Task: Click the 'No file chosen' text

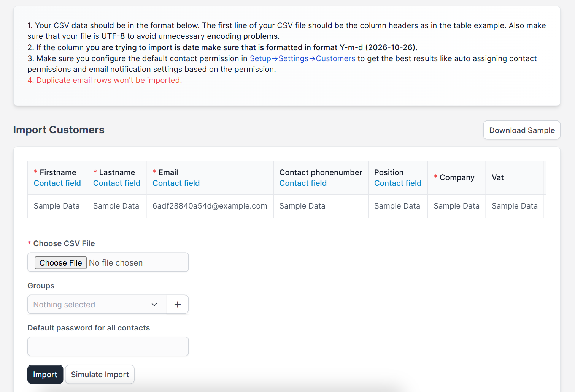Action: pos(116,263)
